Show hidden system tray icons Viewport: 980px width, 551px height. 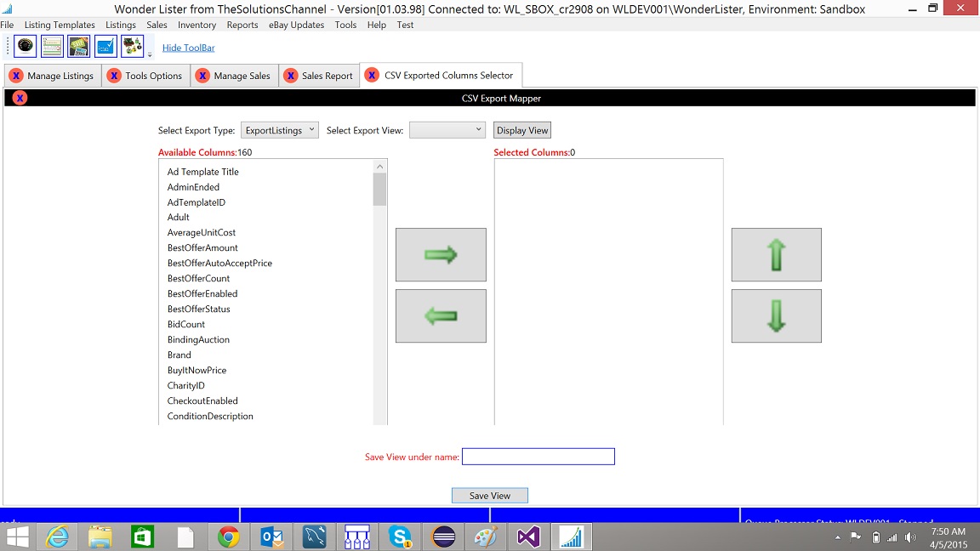(837, 537)
